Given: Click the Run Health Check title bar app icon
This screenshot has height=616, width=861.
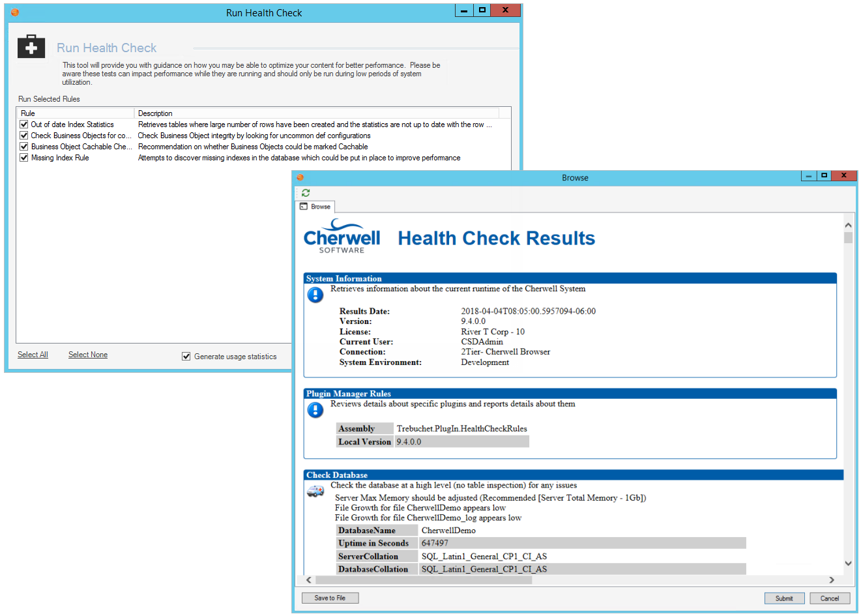Looking at the screenshot, I should [x=14, y=12].
